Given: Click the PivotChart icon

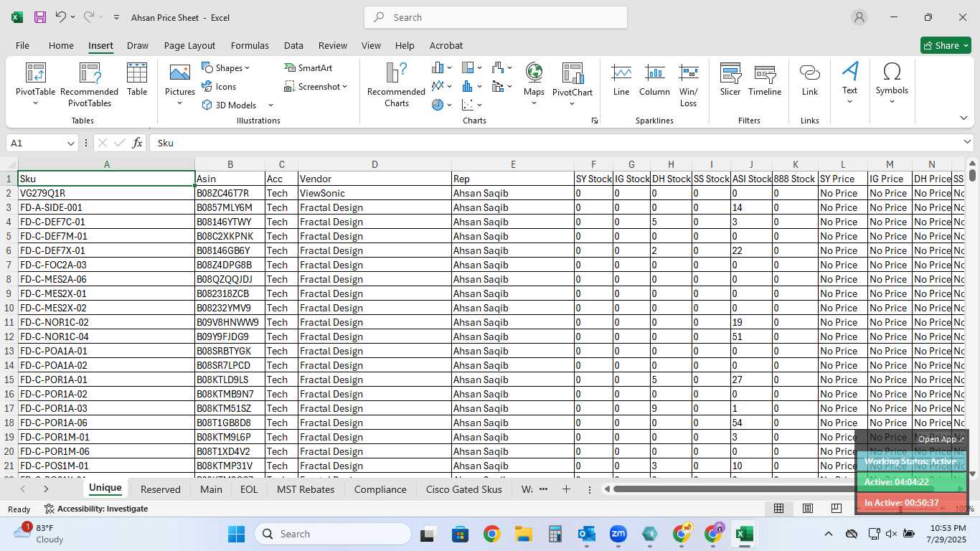Looking at the screenshot, I should (x=572, y=72).
